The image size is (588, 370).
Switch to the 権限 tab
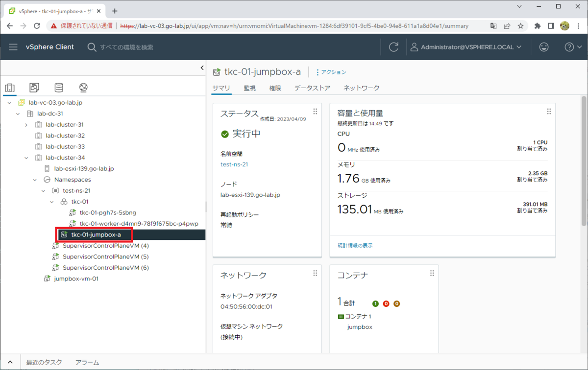pos(275,88)
